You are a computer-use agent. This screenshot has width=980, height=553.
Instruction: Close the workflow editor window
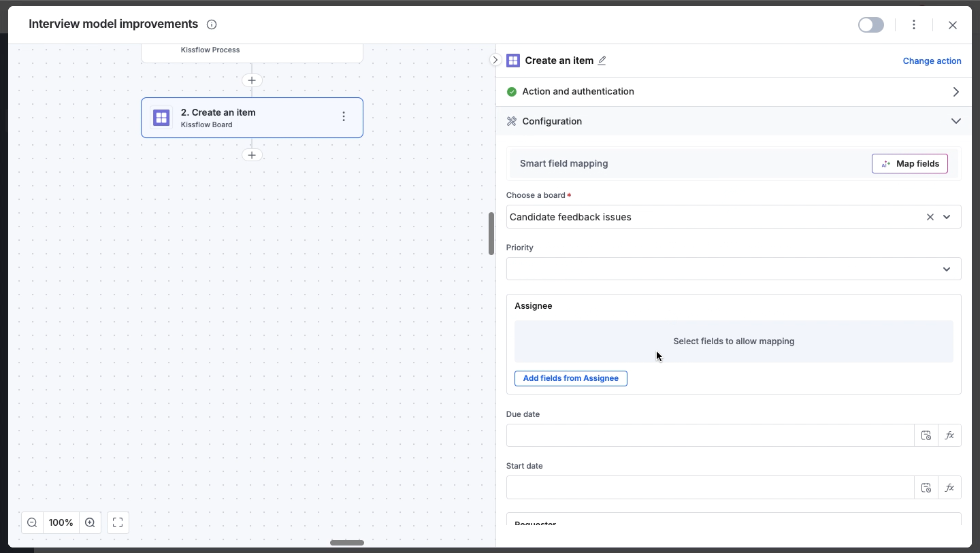[953, 25]
